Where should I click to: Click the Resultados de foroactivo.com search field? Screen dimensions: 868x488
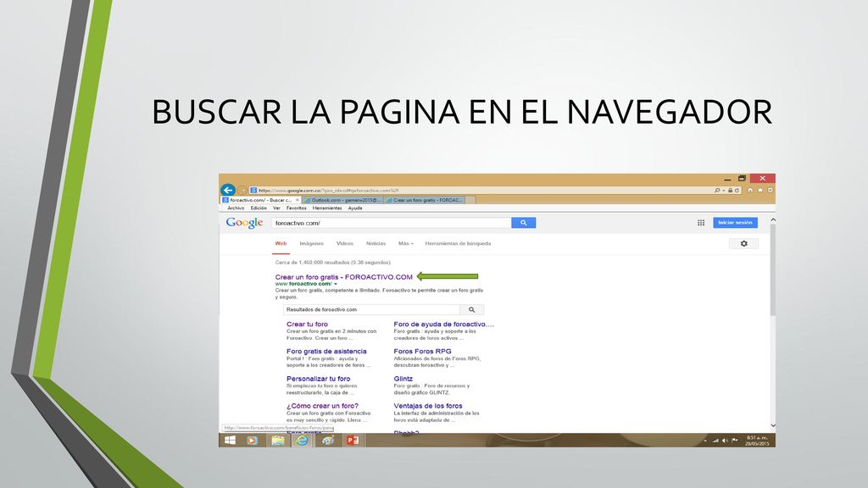tap(371, 310)
